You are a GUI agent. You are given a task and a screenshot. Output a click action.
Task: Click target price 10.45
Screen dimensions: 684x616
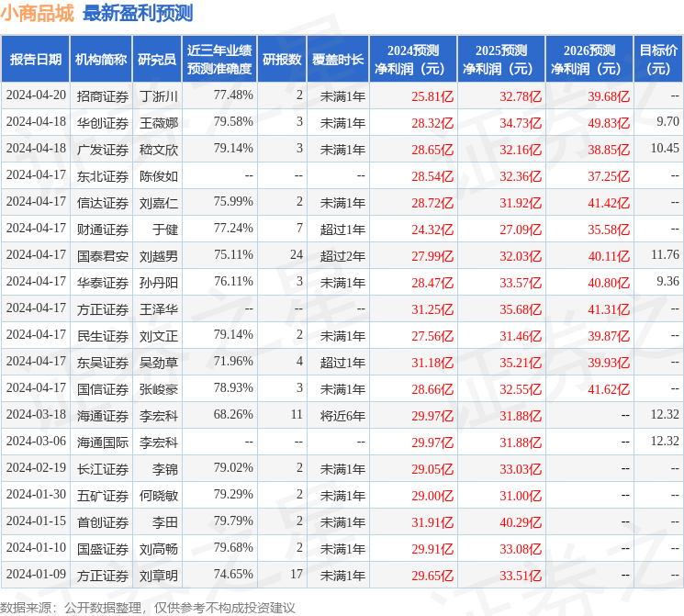[x=665, y=148]
